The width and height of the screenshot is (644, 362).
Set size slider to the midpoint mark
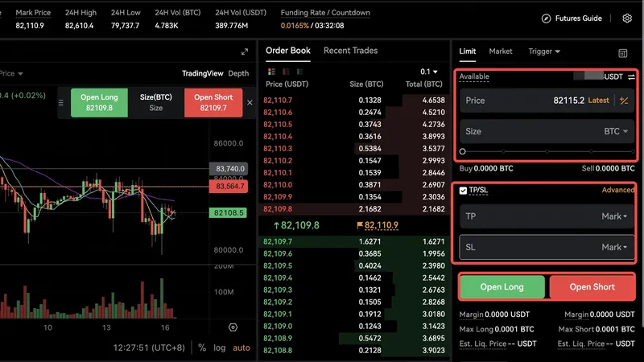[547, 151]
